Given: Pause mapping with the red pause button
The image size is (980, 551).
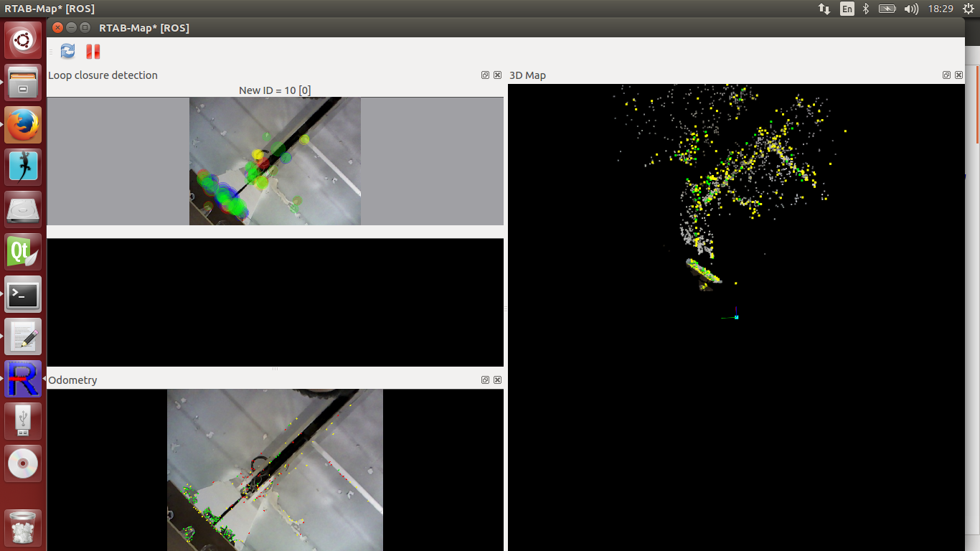Looking at the screenshot, I should click(x=93, y=51).
